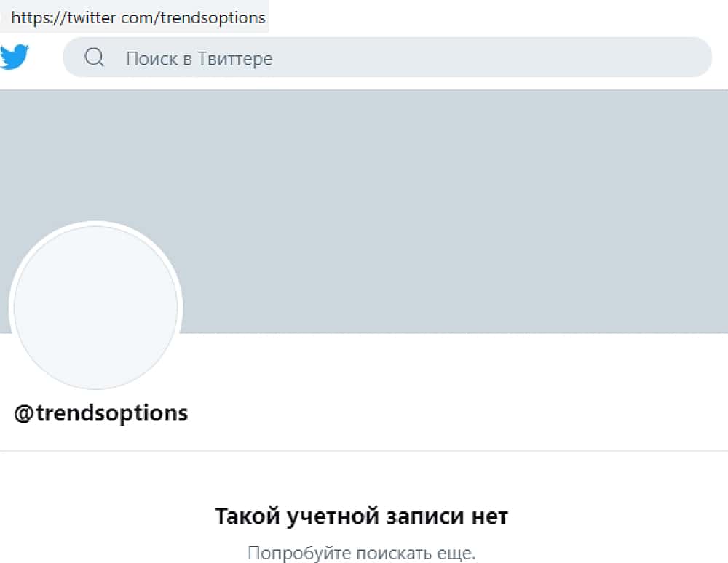Open the blank circular profile avatar
This screenshot has height=563, width=728.
tap(95, 308)
